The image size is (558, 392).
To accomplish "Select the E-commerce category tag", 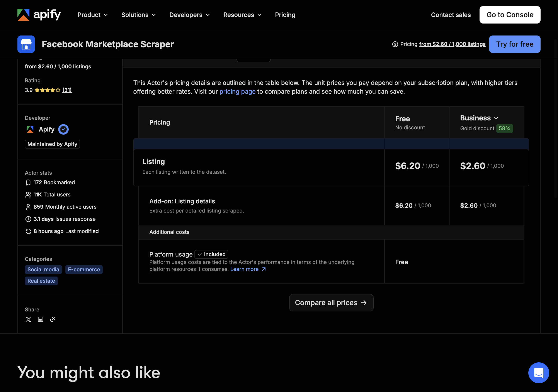I will click(x=84, y=270).
